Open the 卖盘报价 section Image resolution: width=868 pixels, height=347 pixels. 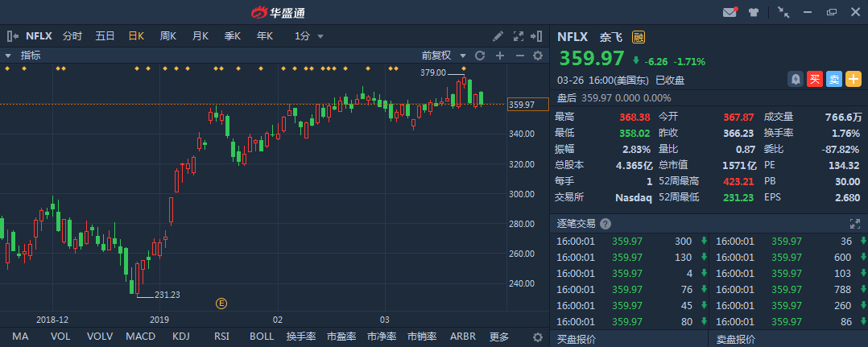(735, 339)
